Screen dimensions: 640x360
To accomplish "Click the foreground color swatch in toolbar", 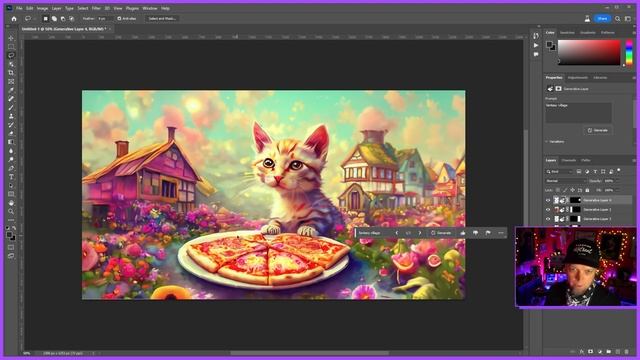I will 9,235.
